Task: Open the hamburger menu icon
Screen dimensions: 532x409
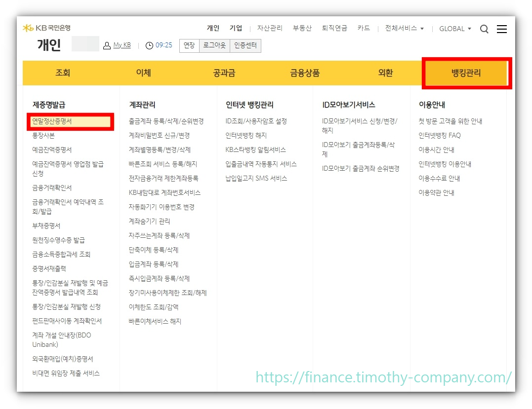Action: tap(502, 29)
